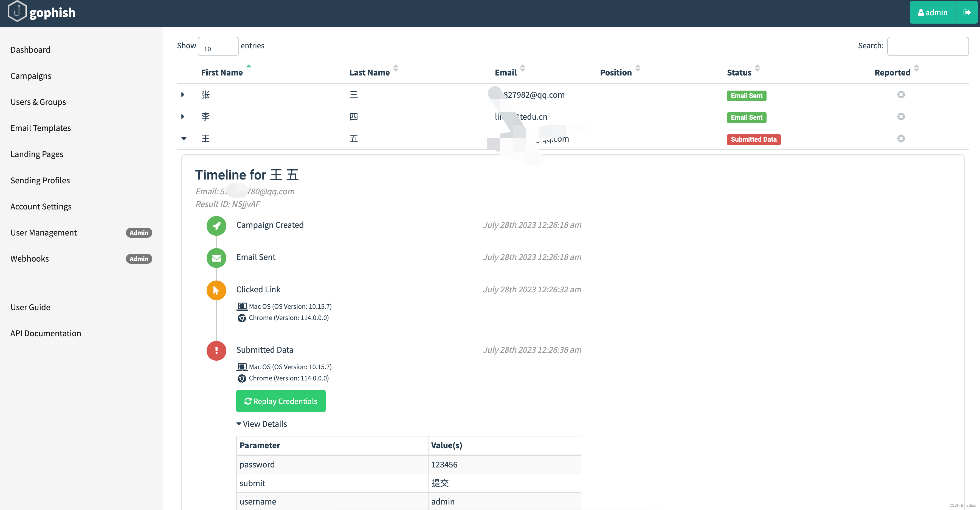This screenshot has height=510, width=980.
Task: Sort by Email column arrows
Action: pos(523,68)
